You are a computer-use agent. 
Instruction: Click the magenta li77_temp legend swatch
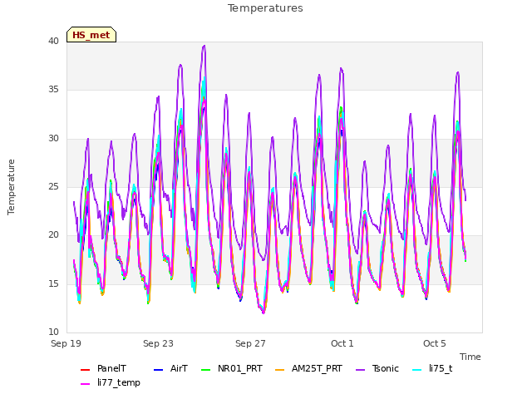85,384
